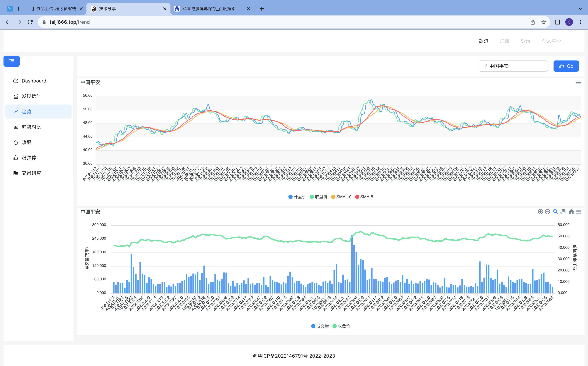
Task: Bookmark this page with star icon
Action: tap(544, 22)
